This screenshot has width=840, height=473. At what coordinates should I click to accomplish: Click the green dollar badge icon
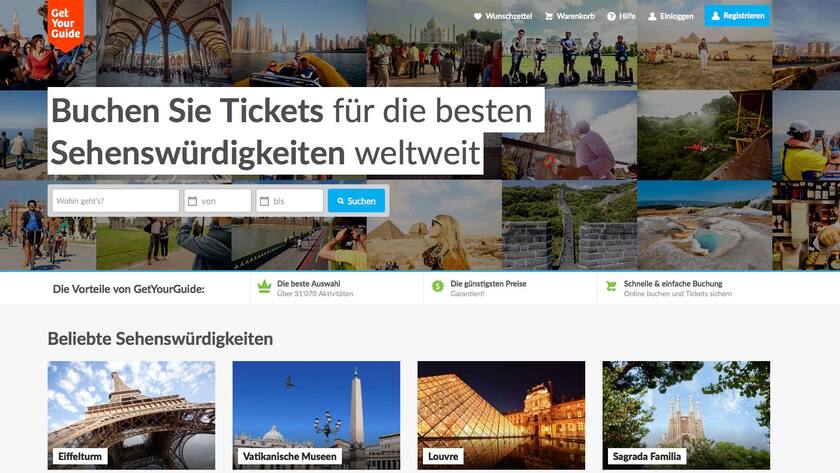[x=438, y=287]
